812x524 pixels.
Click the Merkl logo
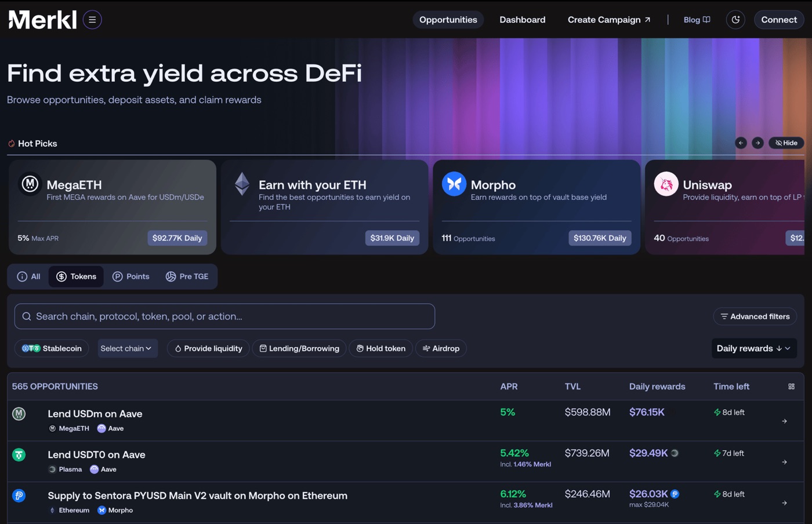pyautogui.click(x=42, y=20)
